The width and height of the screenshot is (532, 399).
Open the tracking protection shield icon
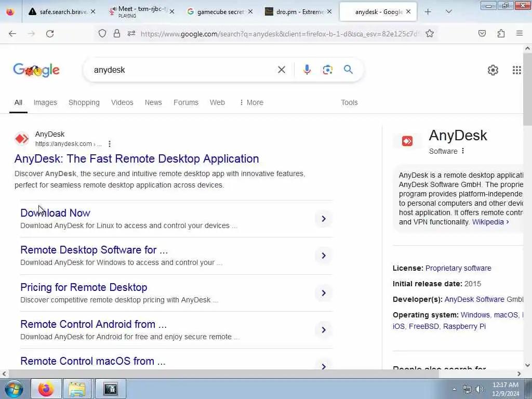[x=102, y=33]
